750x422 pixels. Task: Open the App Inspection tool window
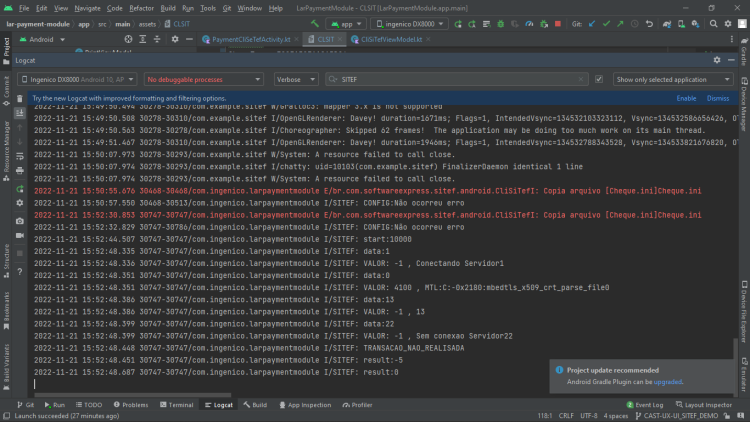click(305, 405)
